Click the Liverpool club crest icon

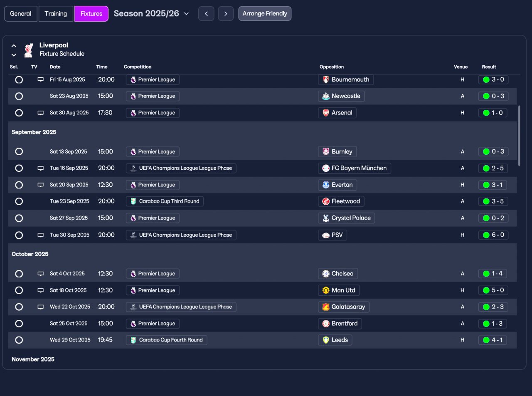click(28, 50)
